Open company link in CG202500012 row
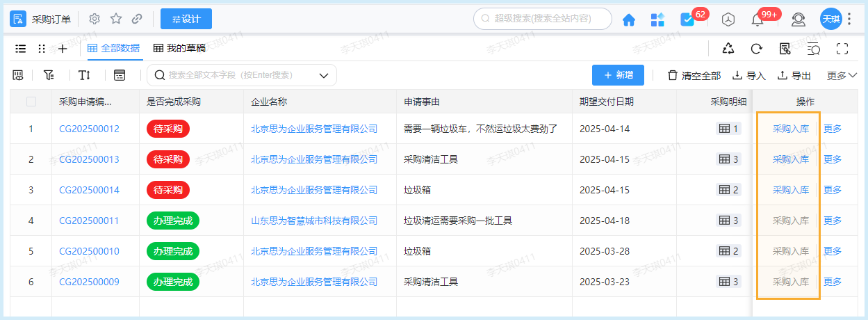Screen dimensions: 868x320 (314, 129)
